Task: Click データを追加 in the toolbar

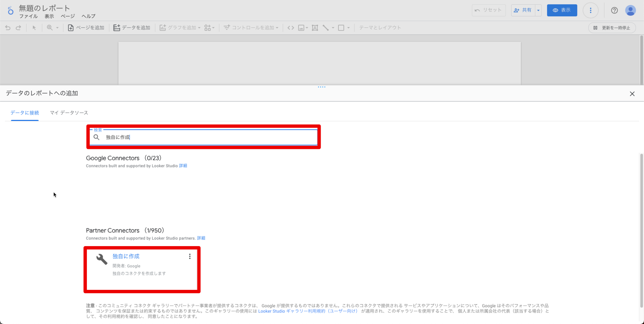Action: tap(132, 28)
